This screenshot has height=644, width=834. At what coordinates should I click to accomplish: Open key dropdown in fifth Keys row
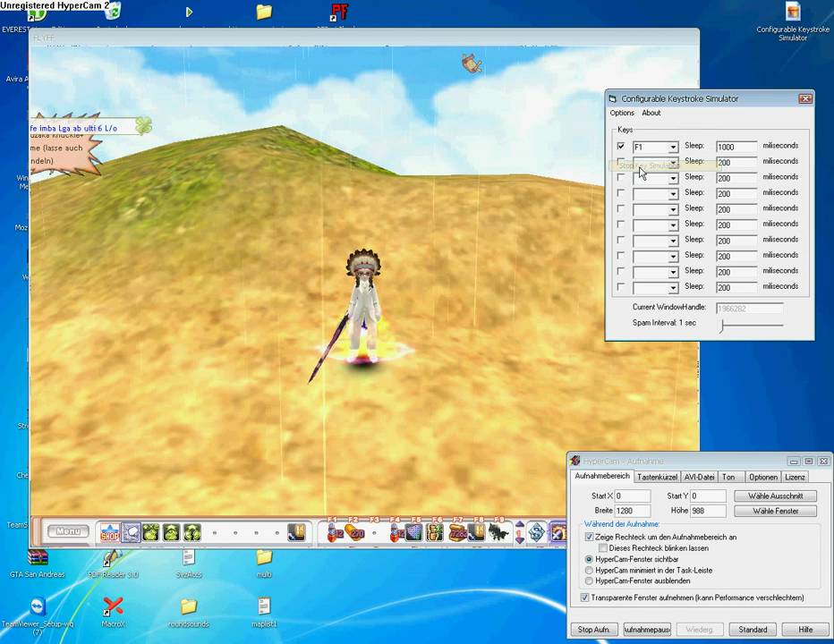[x=673, y=209]
